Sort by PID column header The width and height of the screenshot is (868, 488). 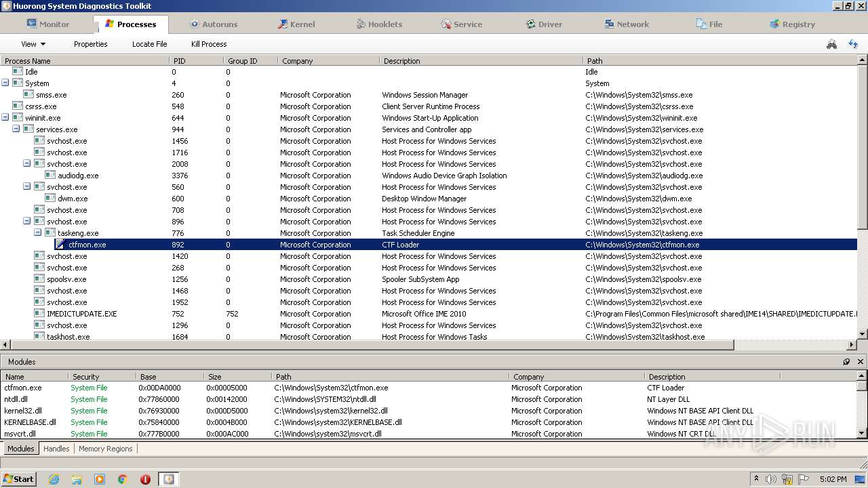coord(197,60)
